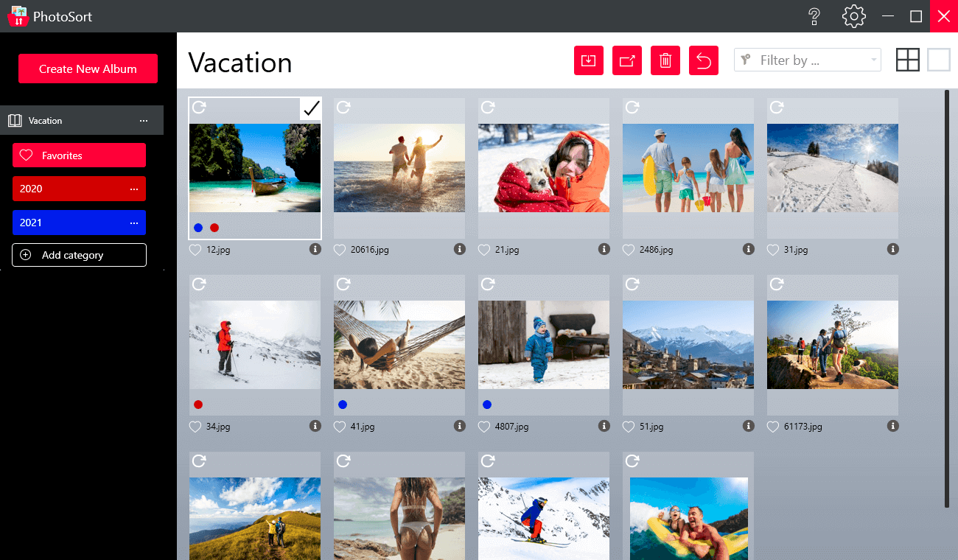
Task: Open the Filter by dropdown
Action: click(x=807, y=60)
